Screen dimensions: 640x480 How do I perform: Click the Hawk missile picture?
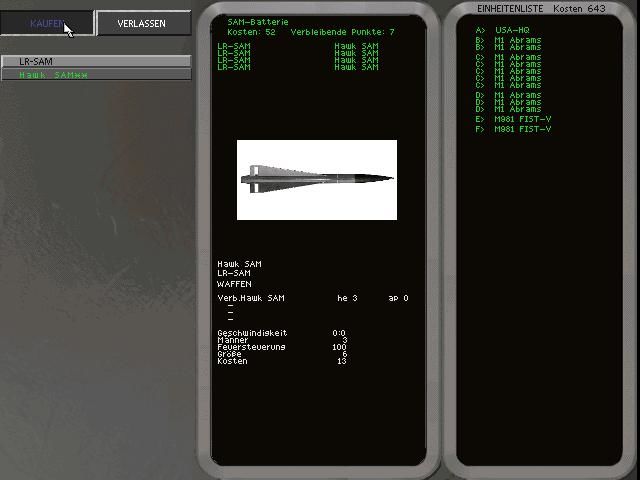[316, 179]
